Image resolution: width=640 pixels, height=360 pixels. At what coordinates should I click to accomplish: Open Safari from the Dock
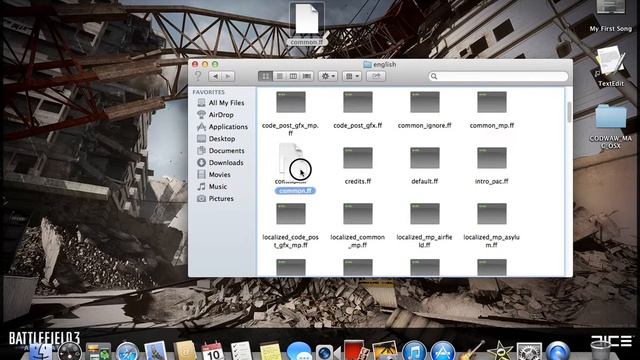(127, 351)
